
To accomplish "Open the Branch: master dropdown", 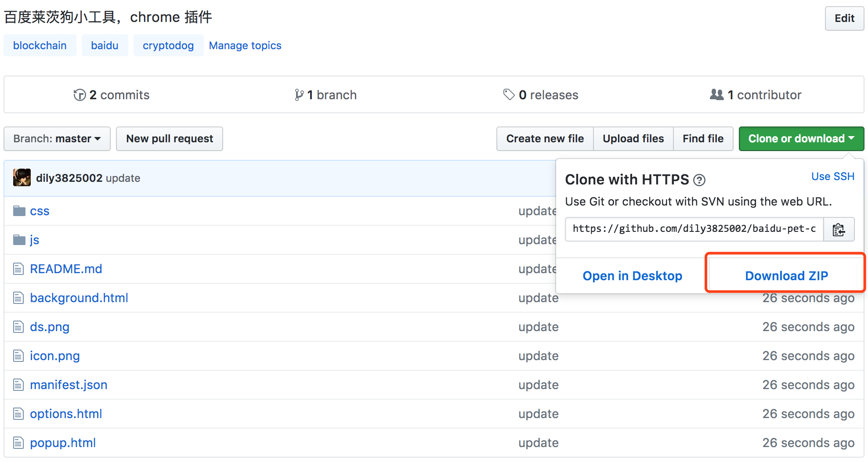I will click(x=57, y=139).
